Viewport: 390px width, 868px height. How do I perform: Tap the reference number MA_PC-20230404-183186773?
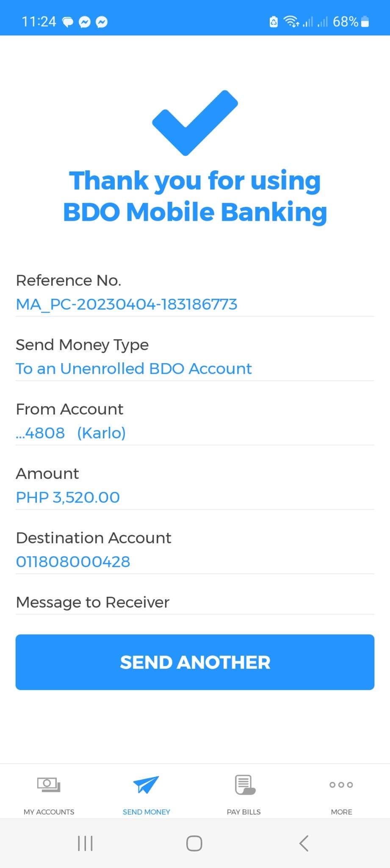[x=126, y=304]
